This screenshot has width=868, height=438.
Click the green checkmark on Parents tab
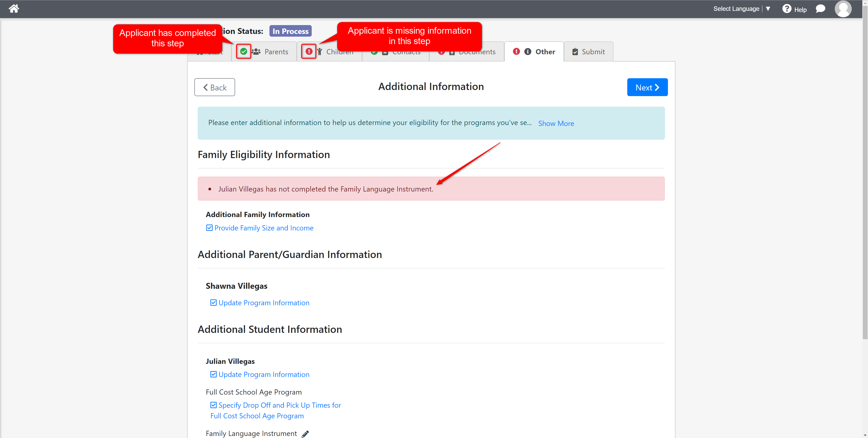point(244,52)
